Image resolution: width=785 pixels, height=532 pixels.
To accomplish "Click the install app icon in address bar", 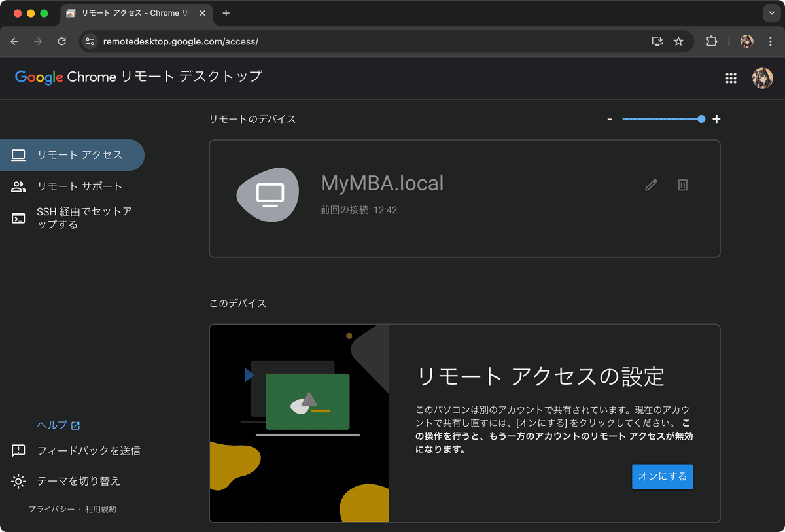I will (x=657, y=41).
